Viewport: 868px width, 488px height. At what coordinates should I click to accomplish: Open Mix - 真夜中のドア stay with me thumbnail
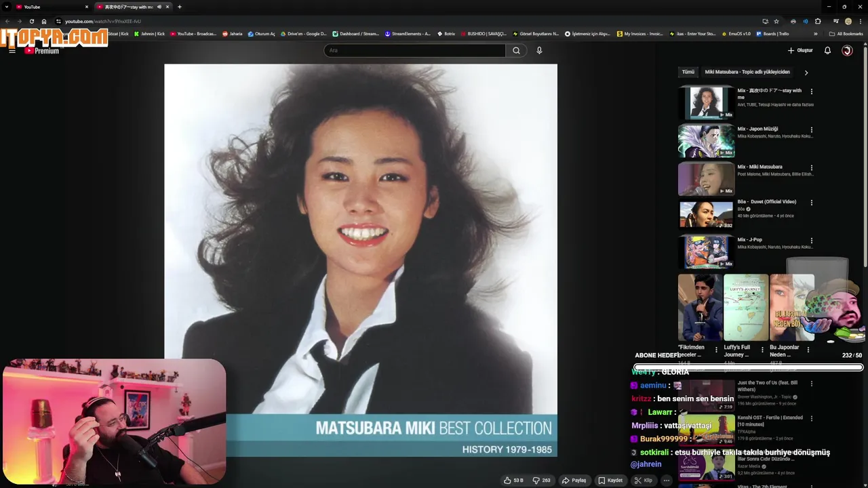tap(706, 102)
